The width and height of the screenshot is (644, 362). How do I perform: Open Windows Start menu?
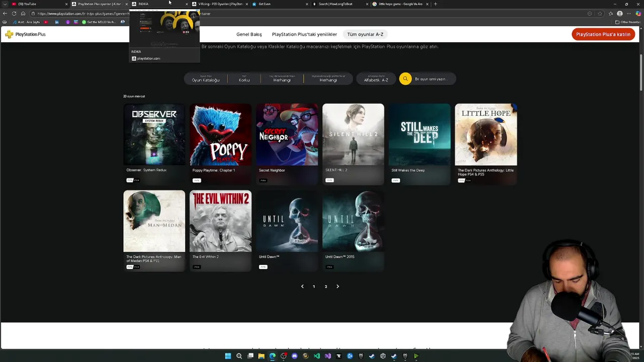[x=228, y=356]
